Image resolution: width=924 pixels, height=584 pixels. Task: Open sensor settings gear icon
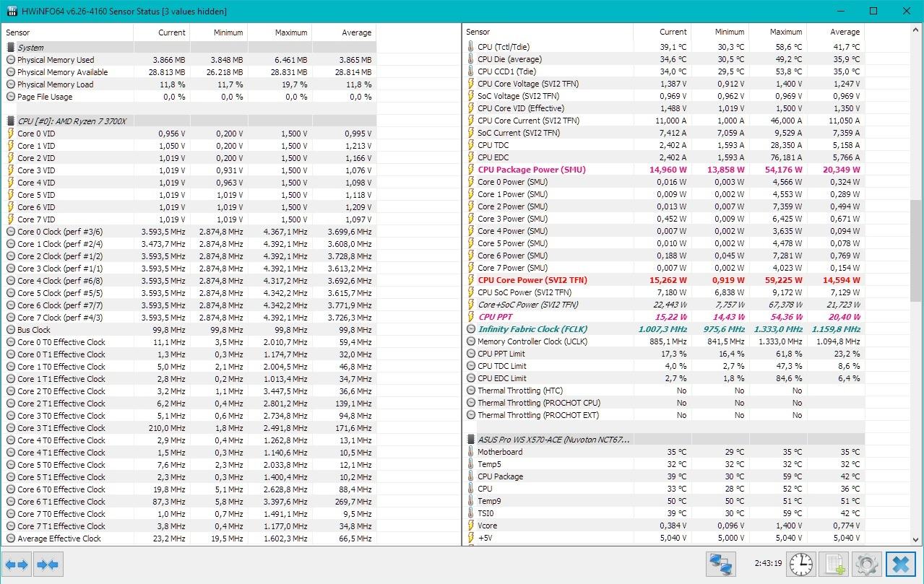tap(866, 564)
